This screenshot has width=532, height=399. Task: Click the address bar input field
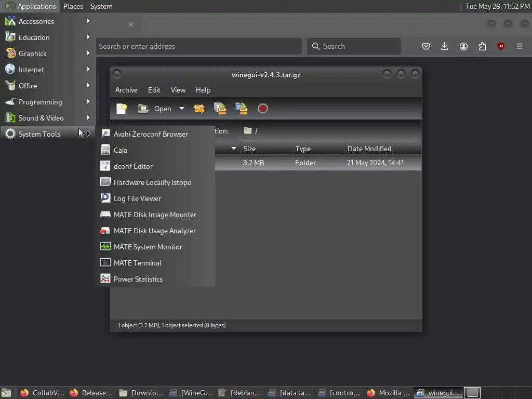coord(199,46)
